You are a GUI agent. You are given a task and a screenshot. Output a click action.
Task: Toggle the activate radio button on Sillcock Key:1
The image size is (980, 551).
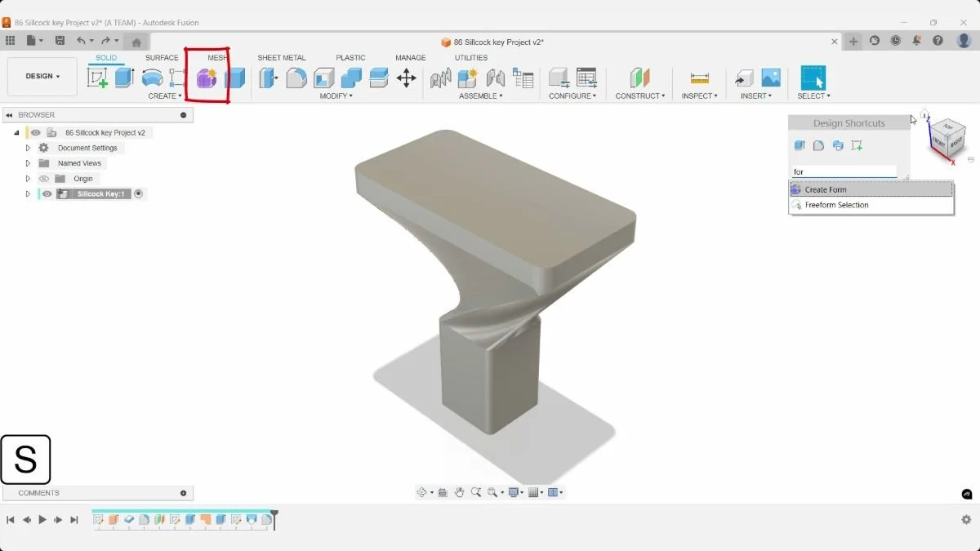(x=139, y=194)
